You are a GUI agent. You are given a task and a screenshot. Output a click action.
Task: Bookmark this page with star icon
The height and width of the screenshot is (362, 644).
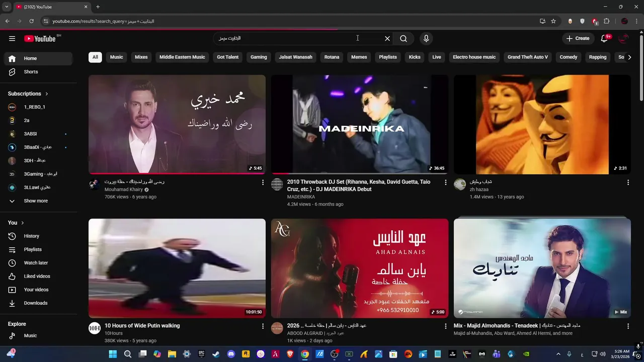553,21
